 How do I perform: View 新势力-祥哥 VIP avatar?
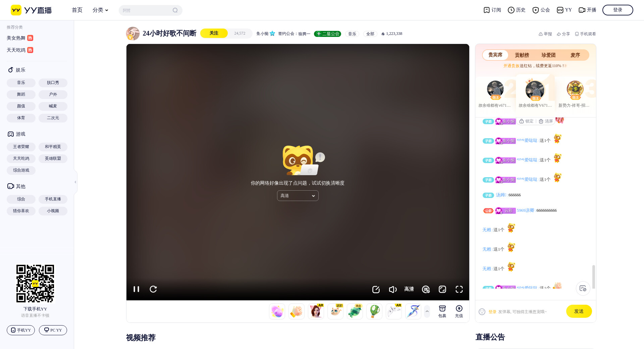pyautogui.click(x=575, y=90)
